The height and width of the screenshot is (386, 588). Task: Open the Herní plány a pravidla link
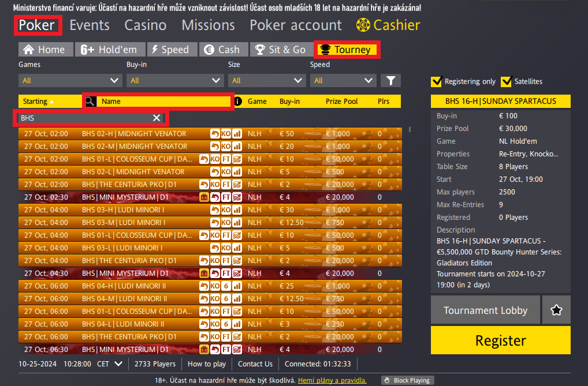click(x=332, y=380)
